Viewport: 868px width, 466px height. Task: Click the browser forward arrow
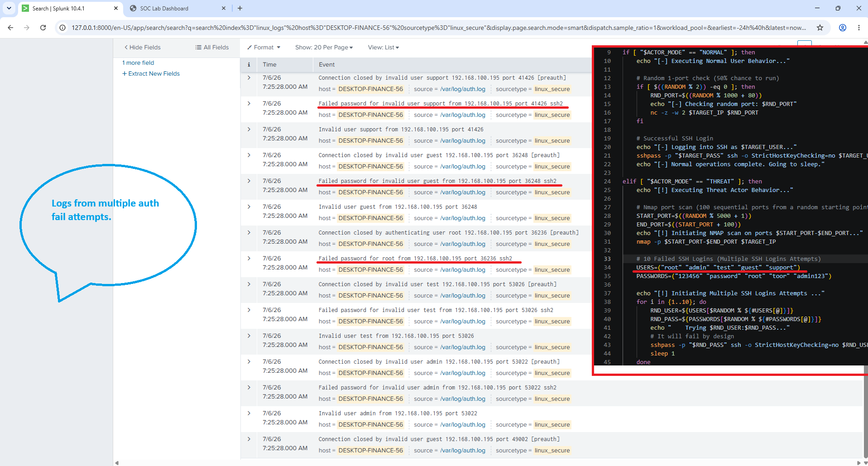tap(27, 28)
